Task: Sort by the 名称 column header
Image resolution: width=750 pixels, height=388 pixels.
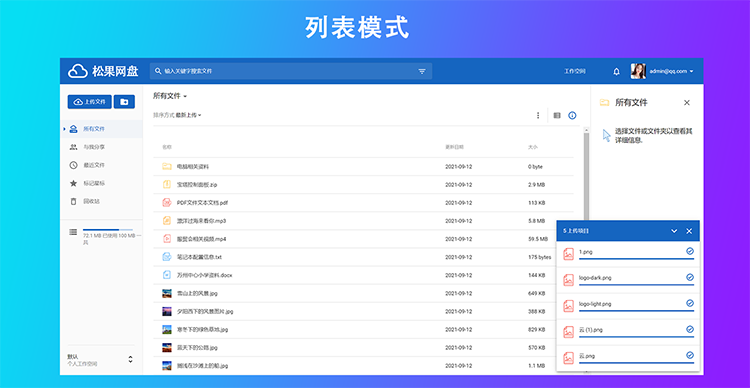Action: click(x=166, y=147)
